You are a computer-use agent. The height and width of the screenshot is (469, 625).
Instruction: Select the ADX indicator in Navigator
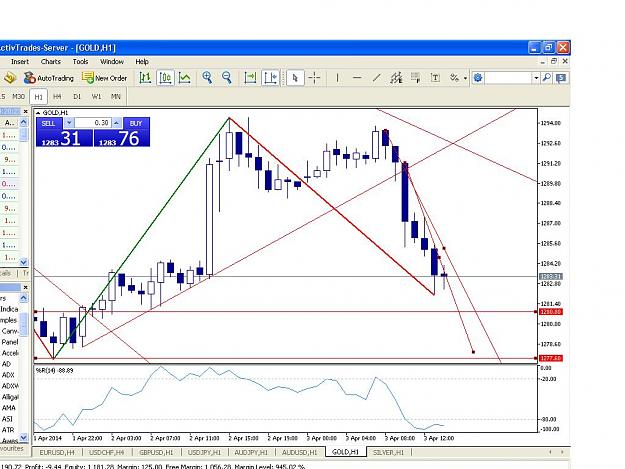(8, 375)
